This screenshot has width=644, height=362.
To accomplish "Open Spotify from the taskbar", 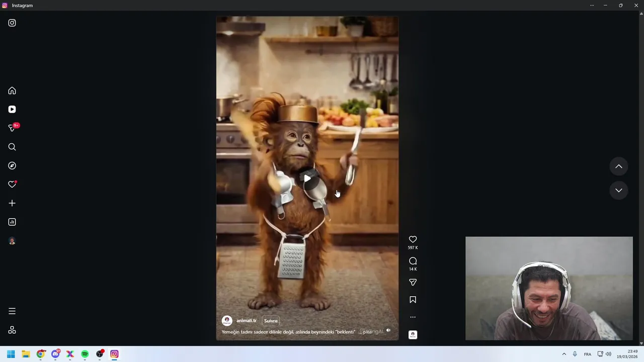I will tap(85, 354).
